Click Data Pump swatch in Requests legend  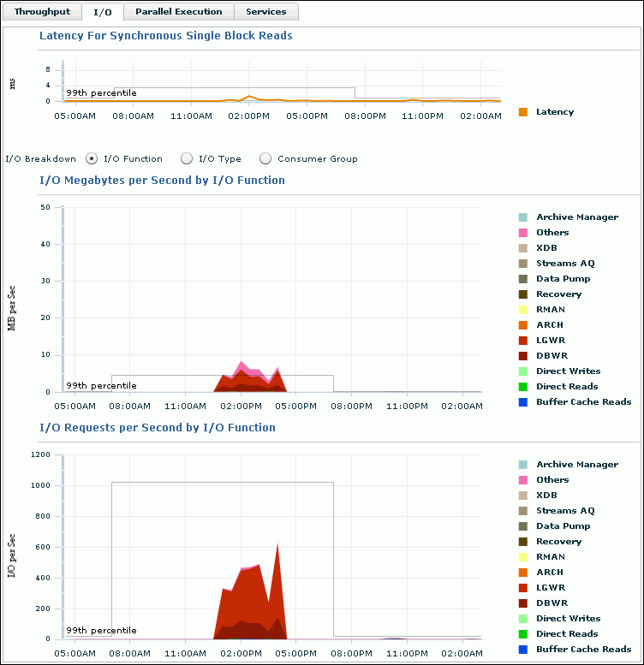(522, 526)
